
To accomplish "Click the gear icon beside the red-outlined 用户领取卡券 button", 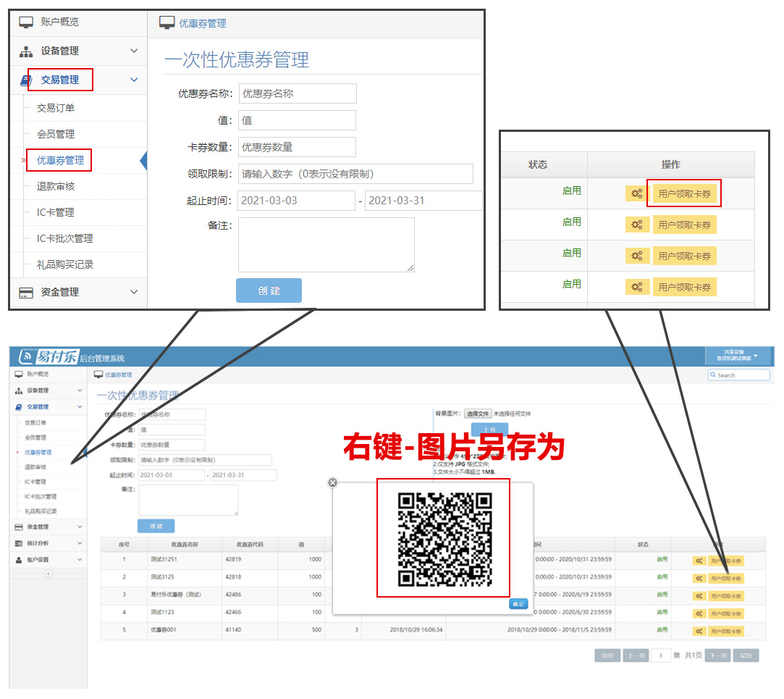I will [x=637, y=193].
